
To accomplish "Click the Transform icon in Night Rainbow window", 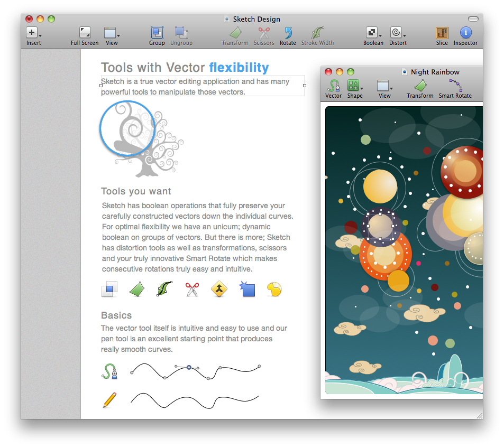I will [419, 86].
